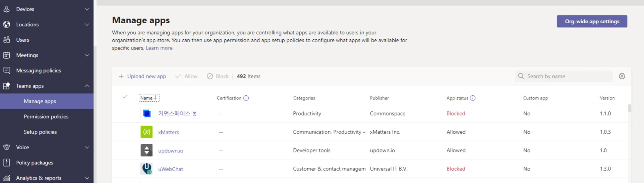Click the Block circle icon
This screenshot has width=644, height=183.
[210, 76]
